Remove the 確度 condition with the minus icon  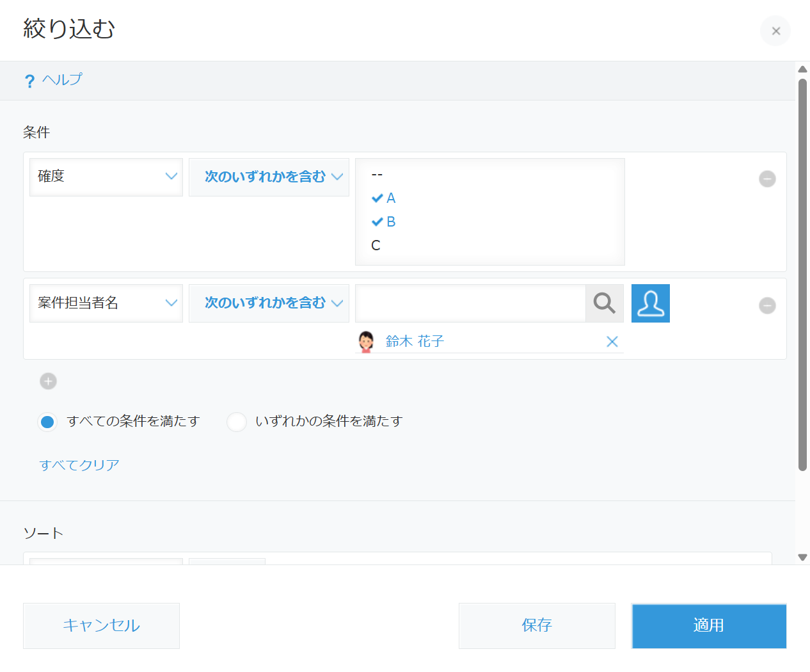tap(767, 179)
